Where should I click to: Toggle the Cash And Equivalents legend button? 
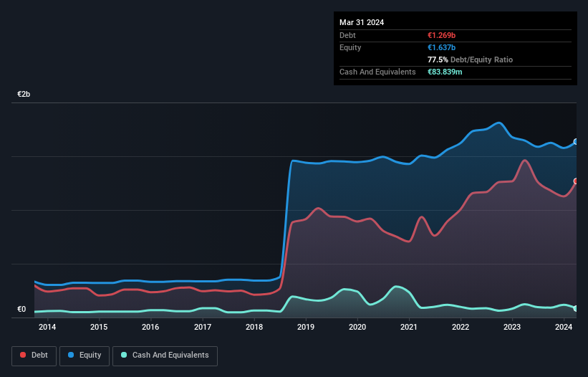165,355
